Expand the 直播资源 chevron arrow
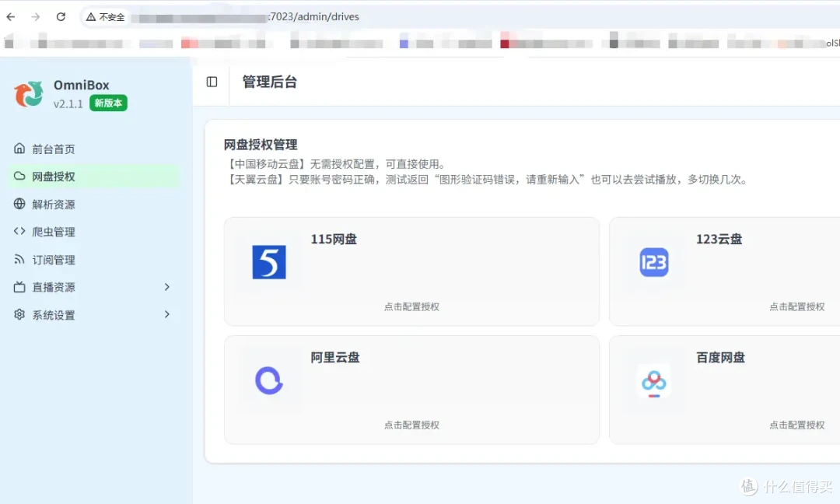This screenshot has height=504, width=840. tap(167, 287)
